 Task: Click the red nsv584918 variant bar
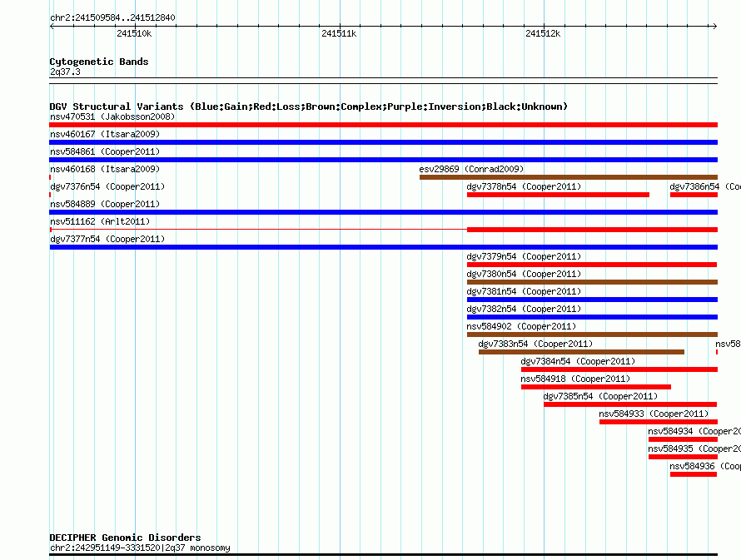[x=596, y=387]
